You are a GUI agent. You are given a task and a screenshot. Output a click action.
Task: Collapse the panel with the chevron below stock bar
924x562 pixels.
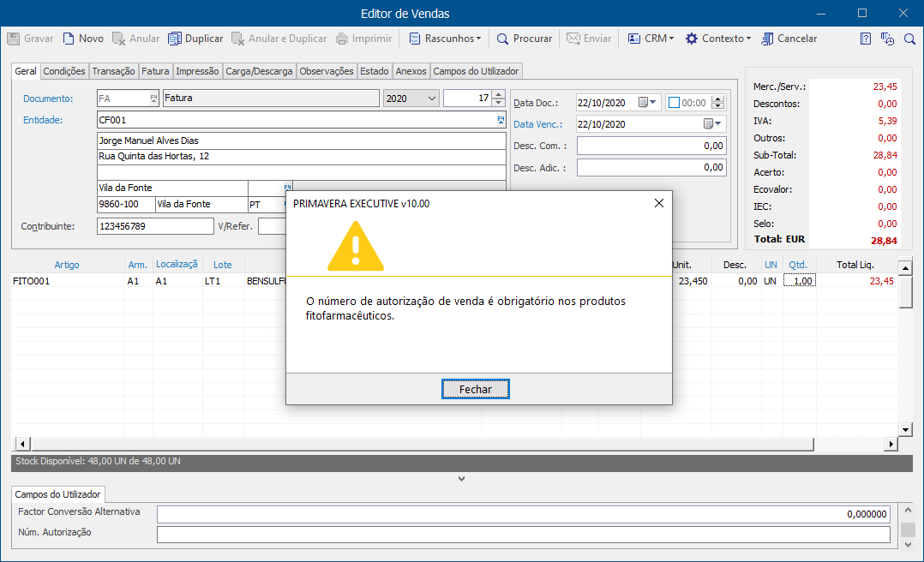click(x=461, y=479)
